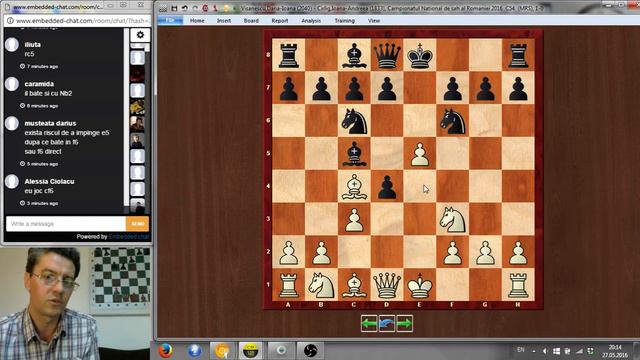This screenshot has height=360, width=640.
Task: Redo with the title bar redo arrow
Action: coord(195,8)
